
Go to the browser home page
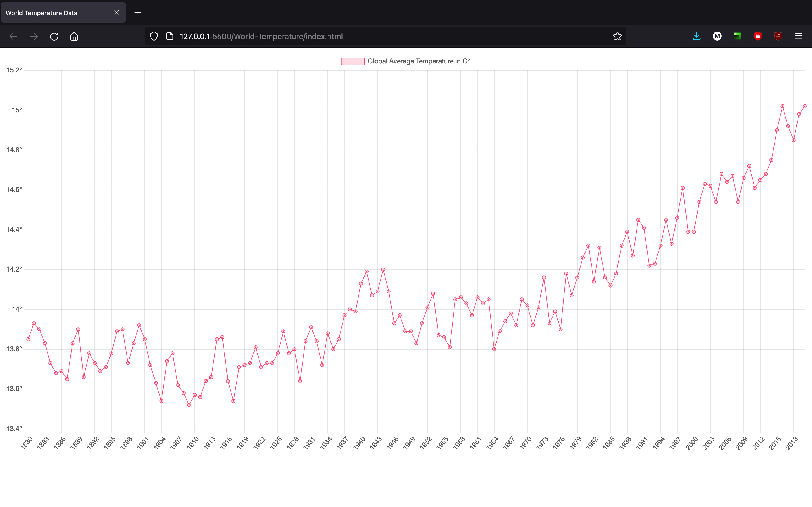tap(74, 36)
